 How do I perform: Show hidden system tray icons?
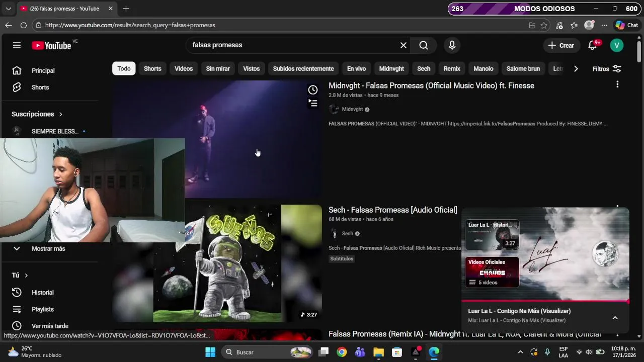pos(520,352)
